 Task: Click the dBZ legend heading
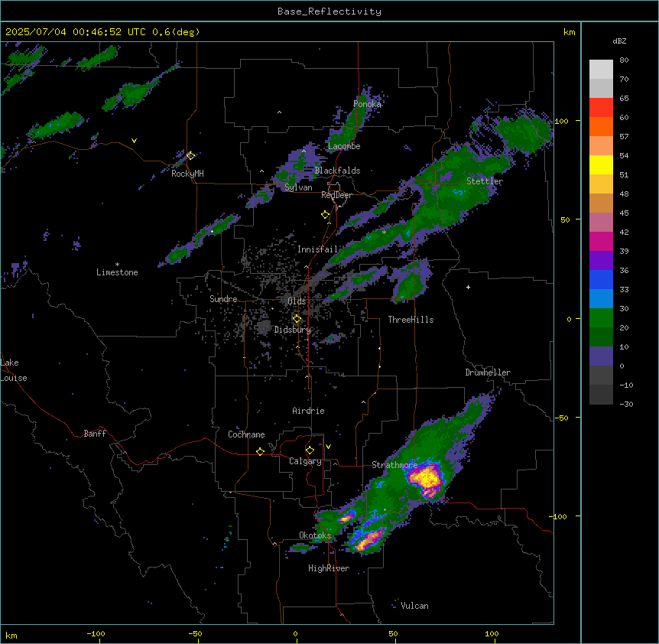[619, 41]
